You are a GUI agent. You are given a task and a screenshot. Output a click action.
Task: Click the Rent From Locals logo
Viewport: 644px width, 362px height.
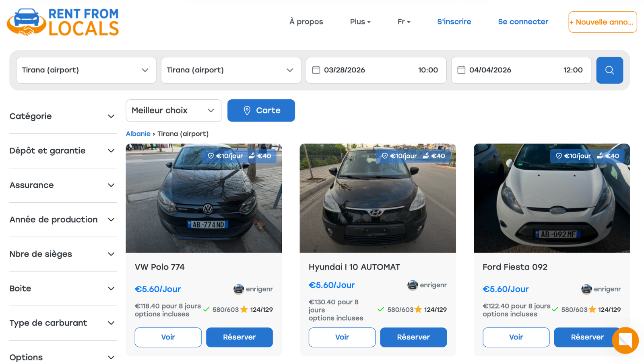click(x=62, y=22)
